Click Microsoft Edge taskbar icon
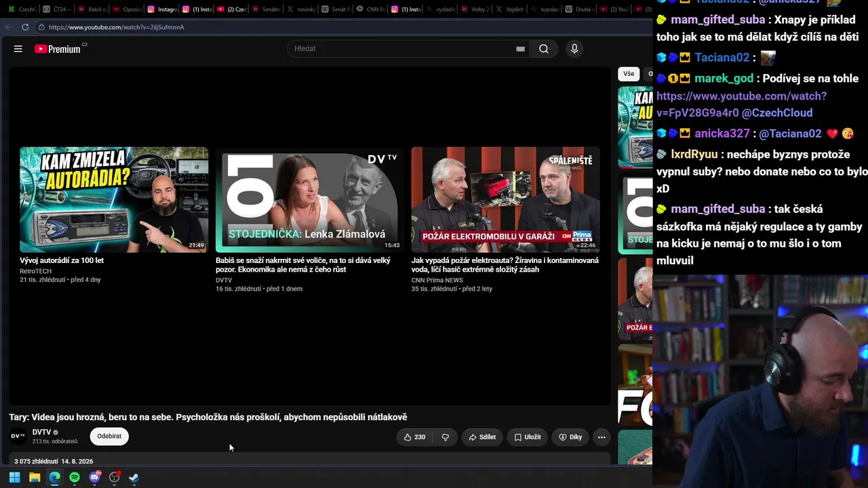This screenshot has height=488, width=868. (x=54, y=477)
